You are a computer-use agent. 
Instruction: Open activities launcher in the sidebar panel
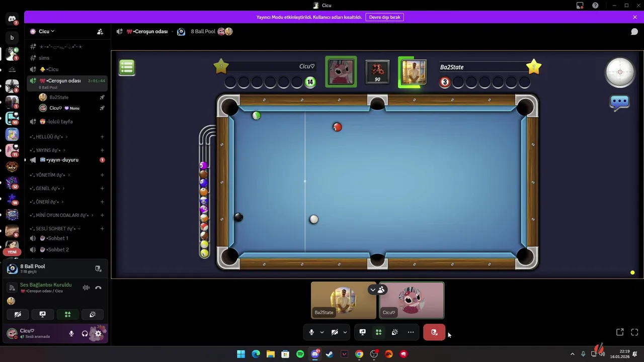pyautogui.click(x=68, y=314)
